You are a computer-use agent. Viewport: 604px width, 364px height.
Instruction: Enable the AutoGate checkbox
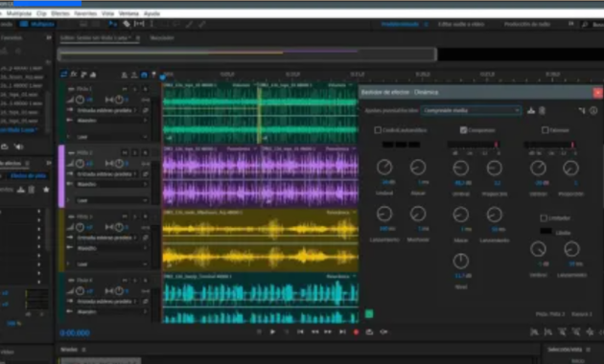(378, 130)
